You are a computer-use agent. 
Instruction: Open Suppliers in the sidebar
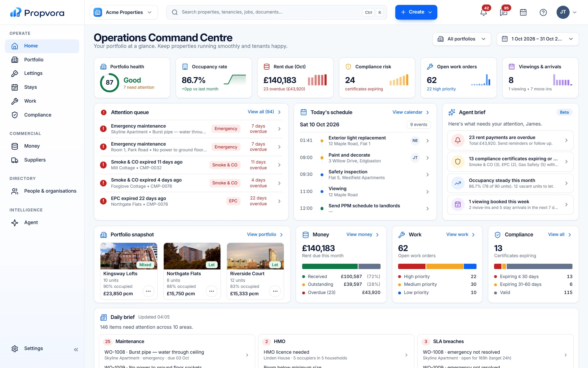point(42,160)
